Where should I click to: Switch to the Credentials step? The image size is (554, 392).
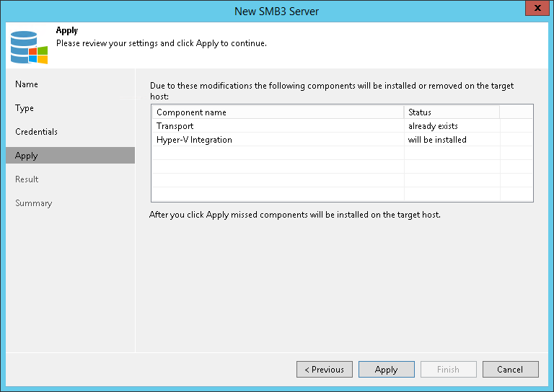[x=36, y=132]
